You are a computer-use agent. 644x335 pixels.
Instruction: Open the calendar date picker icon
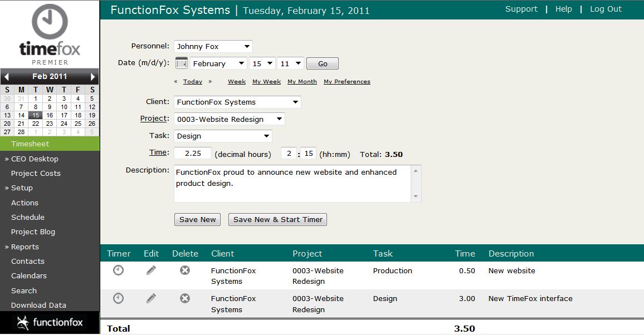181,63
